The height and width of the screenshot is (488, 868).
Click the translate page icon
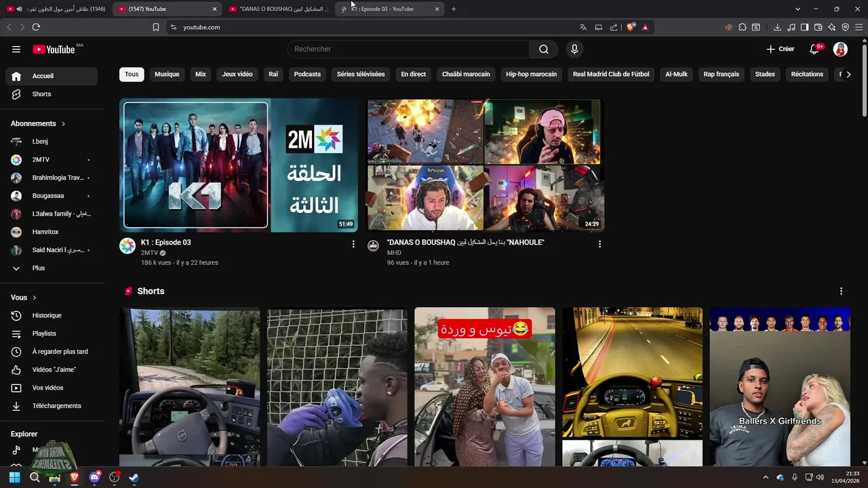tap(583, 27)
